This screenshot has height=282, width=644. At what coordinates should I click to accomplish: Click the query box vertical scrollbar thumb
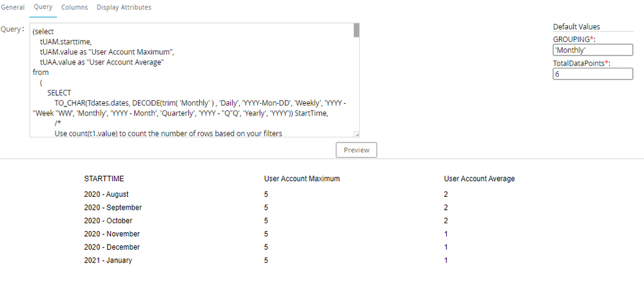(356, 30)
